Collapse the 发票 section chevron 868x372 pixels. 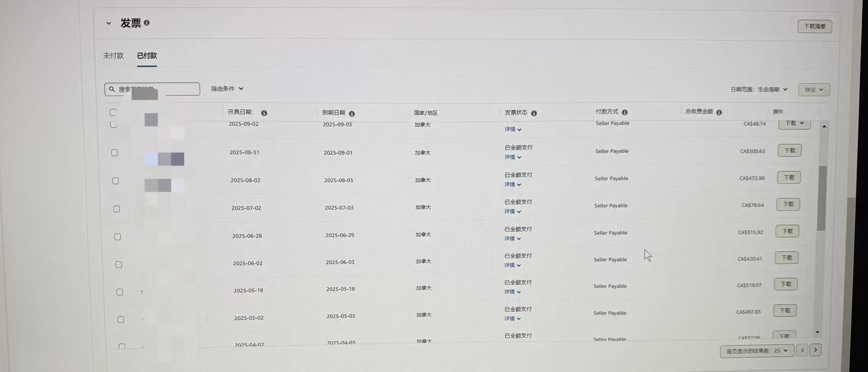[x=108, y=23]
